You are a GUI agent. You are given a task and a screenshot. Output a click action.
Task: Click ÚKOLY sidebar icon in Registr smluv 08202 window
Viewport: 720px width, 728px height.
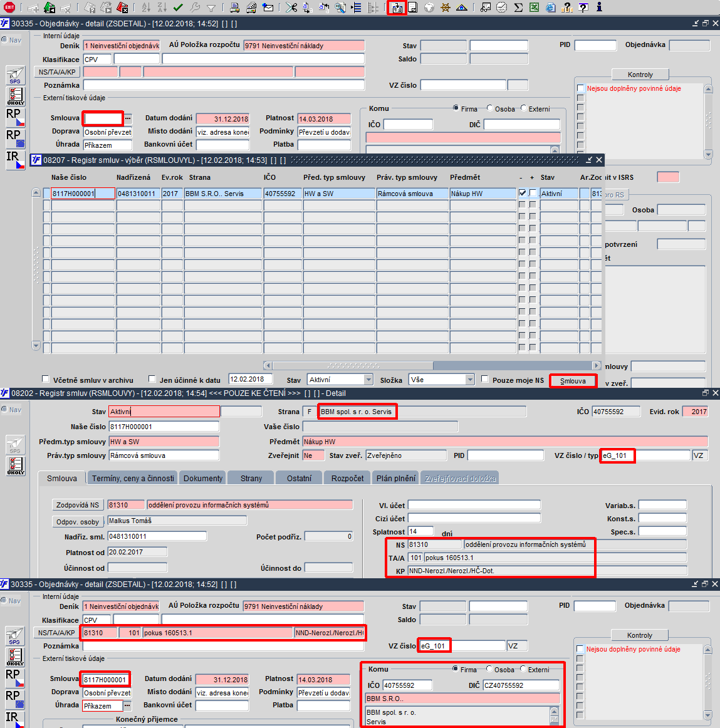15,466
